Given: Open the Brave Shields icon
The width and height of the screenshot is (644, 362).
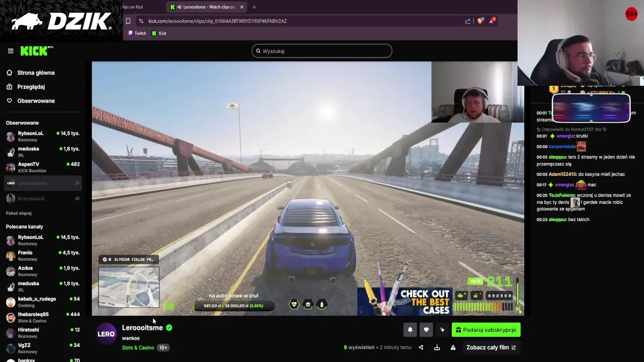Looking at the screenshot, I should [480, 21].
